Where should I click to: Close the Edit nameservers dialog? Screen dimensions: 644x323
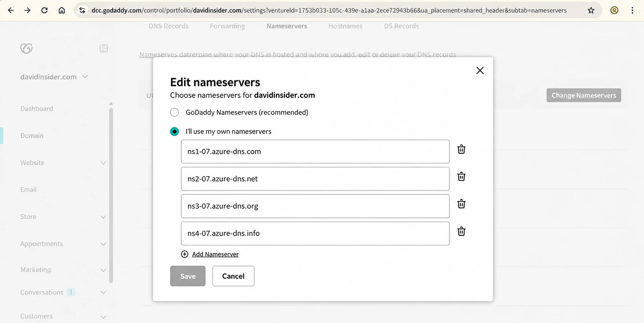(x=480, y=70)
